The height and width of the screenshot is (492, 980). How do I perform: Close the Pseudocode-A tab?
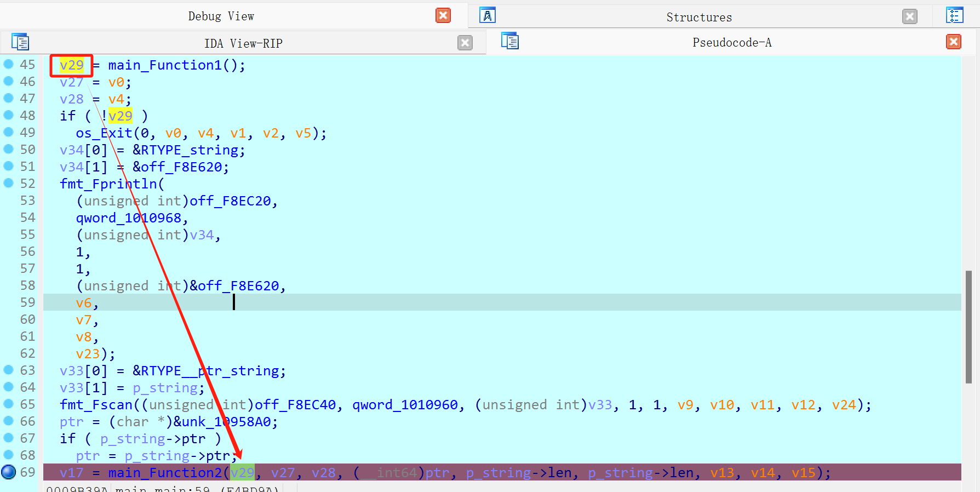click(954, 42)
